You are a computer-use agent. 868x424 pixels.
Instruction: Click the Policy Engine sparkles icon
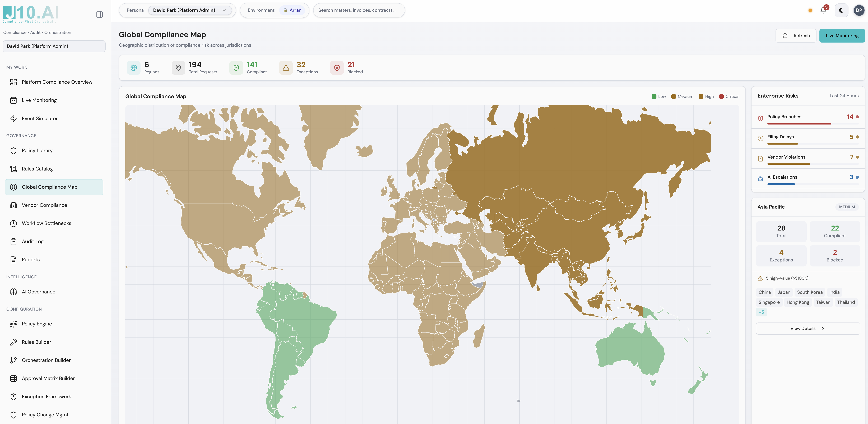pos(13,324)
